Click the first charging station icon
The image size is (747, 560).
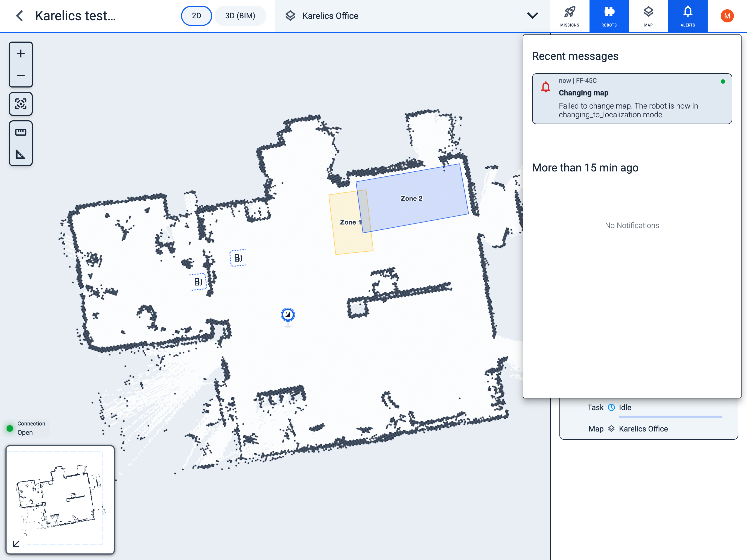point(238,258)
